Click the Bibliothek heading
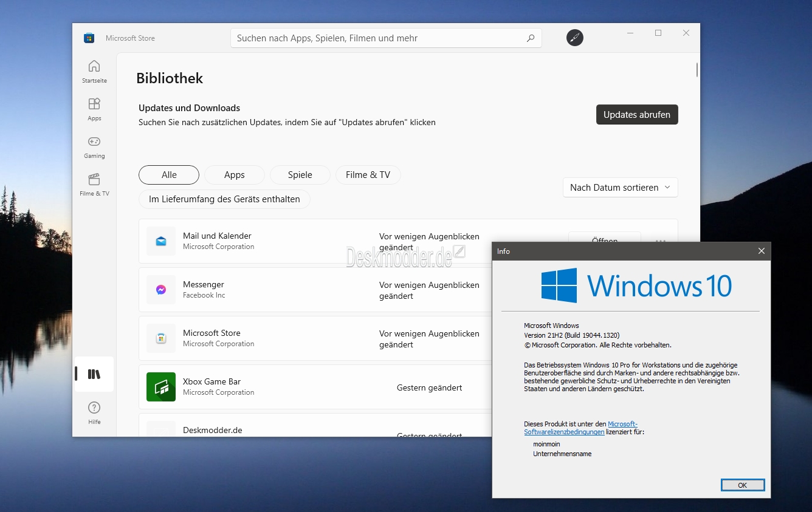The width and height of the screenshot is (812, 512). [170, 78]
